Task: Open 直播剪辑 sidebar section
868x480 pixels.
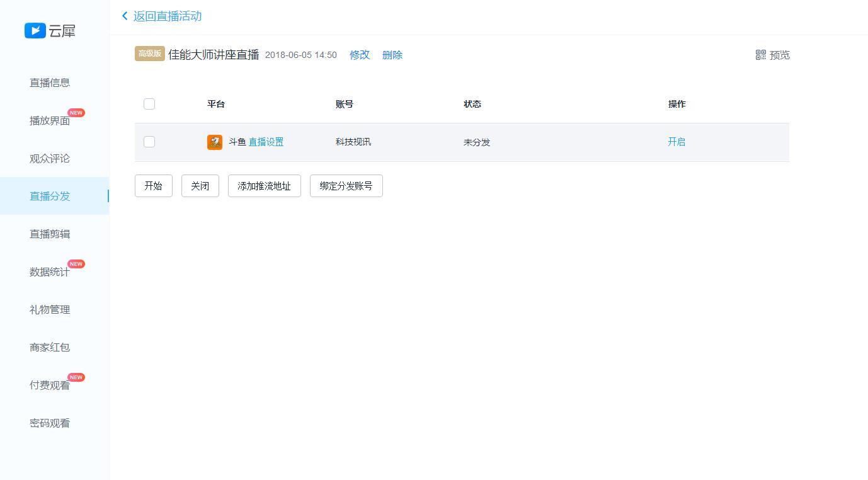Action: pos(50,234)
